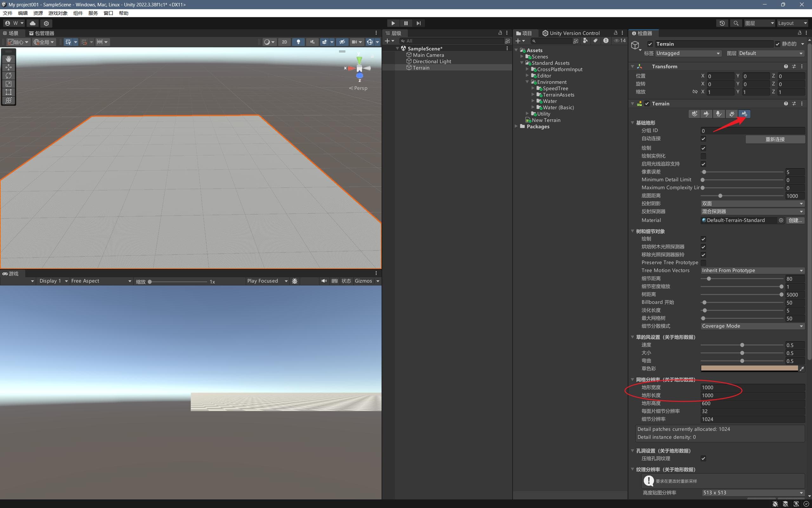Open the 窗口 menu
The width and height of the screenshot is (812, 508).
click(108, 13)
